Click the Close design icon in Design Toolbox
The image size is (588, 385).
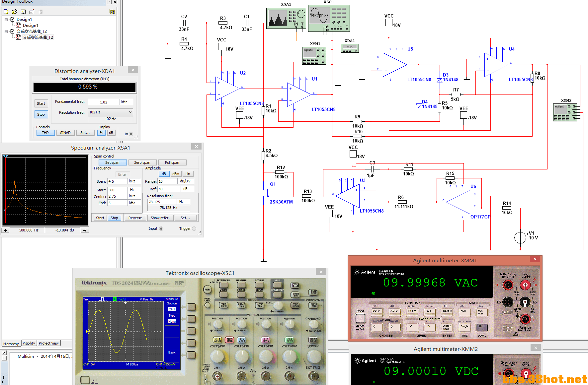[32, 12]
